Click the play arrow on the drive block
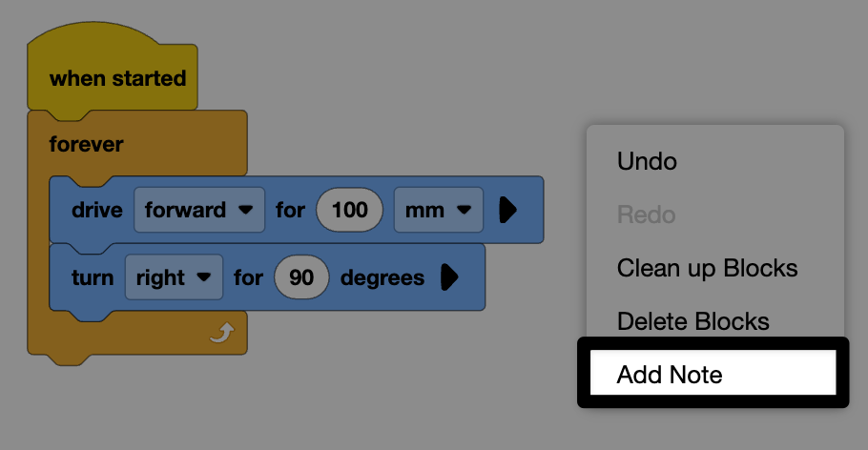Screen dimensions: 868x450 pyautogui.click(x=507, y=210)
